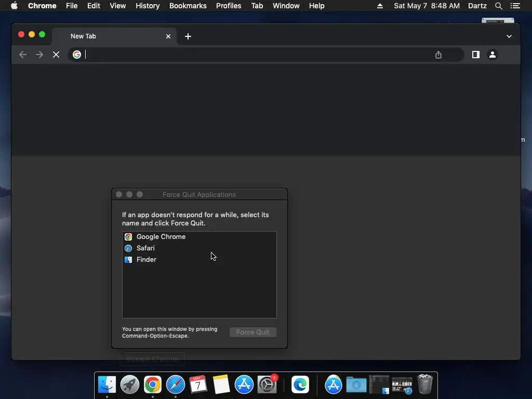Viewport: 532px width, 399px height.
Task: Open the Profiles menu
Action: 229,6
